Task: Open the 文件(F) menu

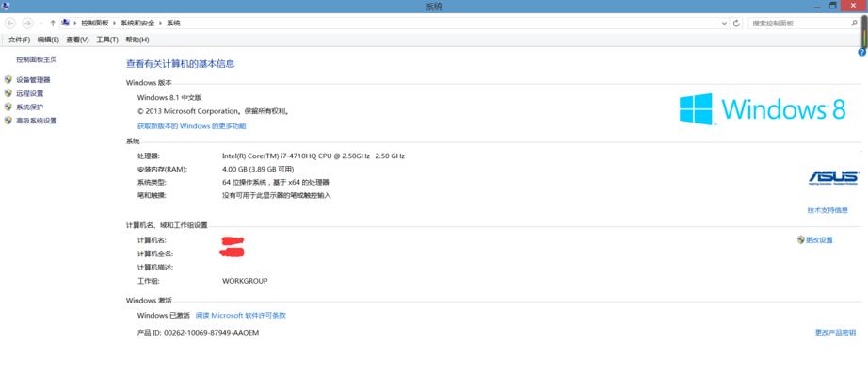Action: (20, 40)
